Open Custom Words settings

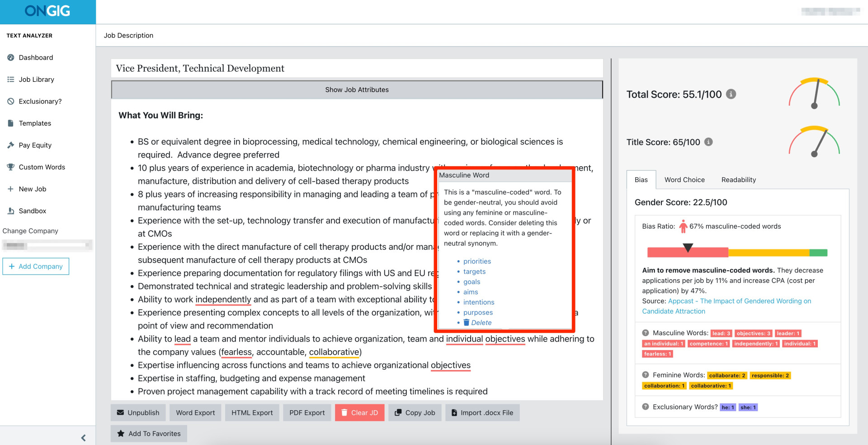[x=41, y=167]
